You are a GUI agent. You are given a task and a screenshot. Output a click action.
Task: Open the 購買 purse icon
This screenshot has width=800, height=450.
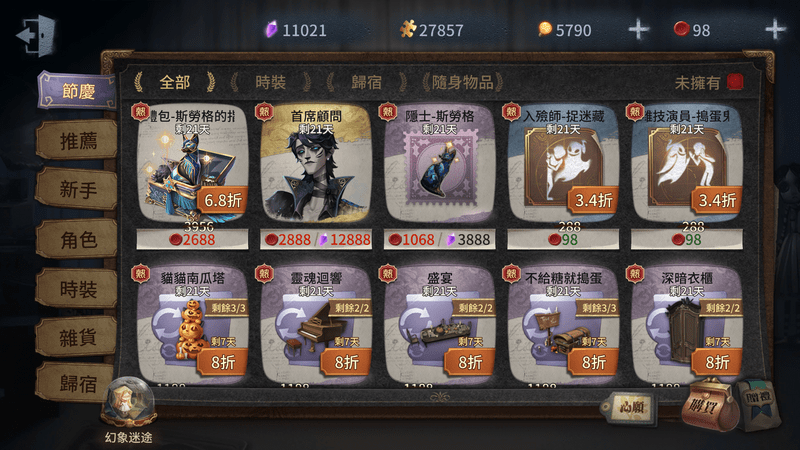(x=710, y=406)
